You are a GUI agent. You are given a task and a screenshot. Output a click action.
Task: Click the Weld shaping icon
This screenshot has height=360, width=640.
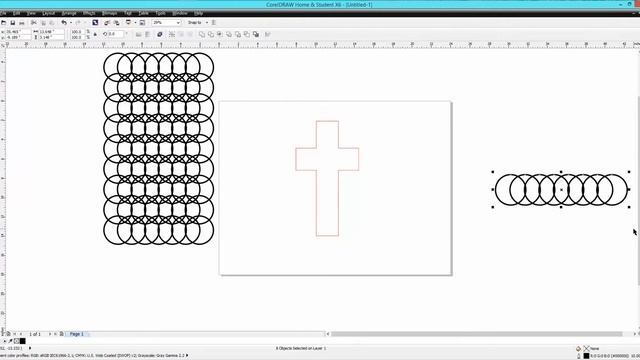coord(202,34)
